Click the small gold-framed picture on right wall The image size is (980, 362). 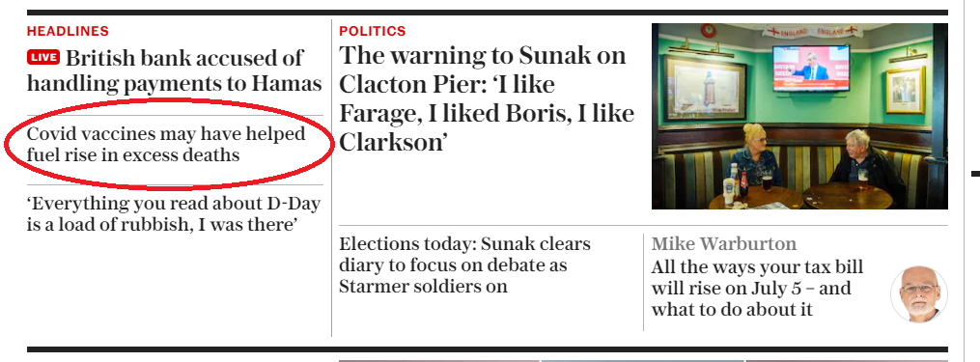(x=905, y=90)
